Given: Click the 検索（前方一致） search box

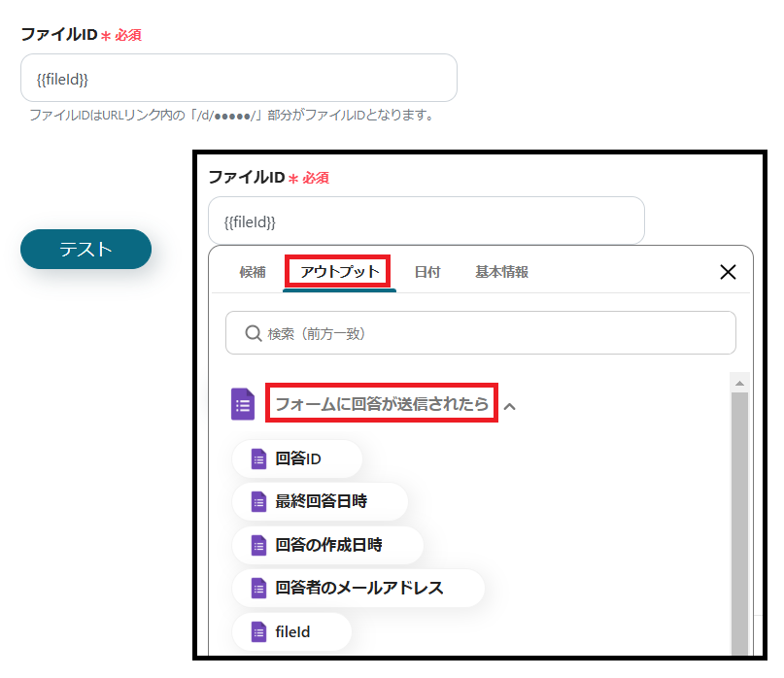Looking at the screenshot, I should point(481,333).
